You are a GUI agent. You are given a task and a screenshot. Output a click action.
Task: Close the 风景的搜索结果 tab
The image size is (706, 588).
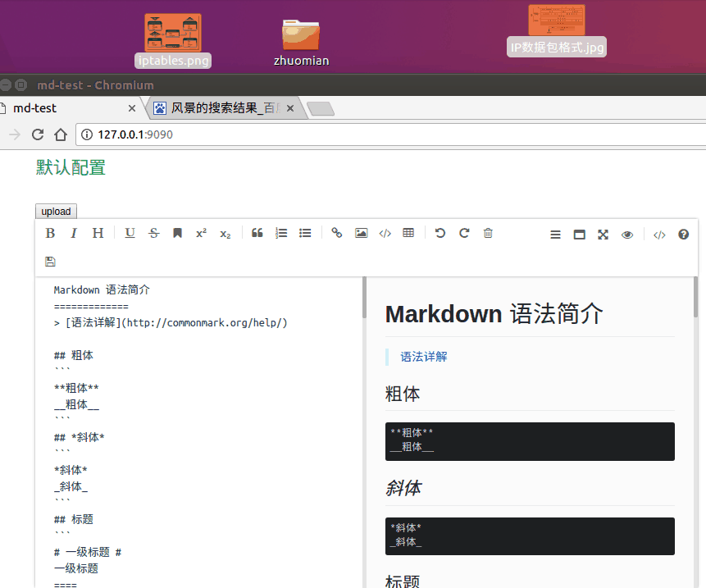pyautogui.click(x=290, y=108)
